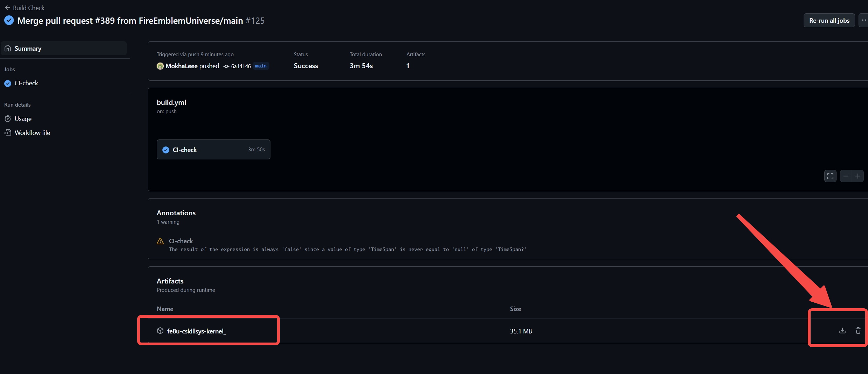Click 'Produced during runtime' subtitle
Image resolution: width=868 pixels, height=374 pixels.
tap(186, 290)
